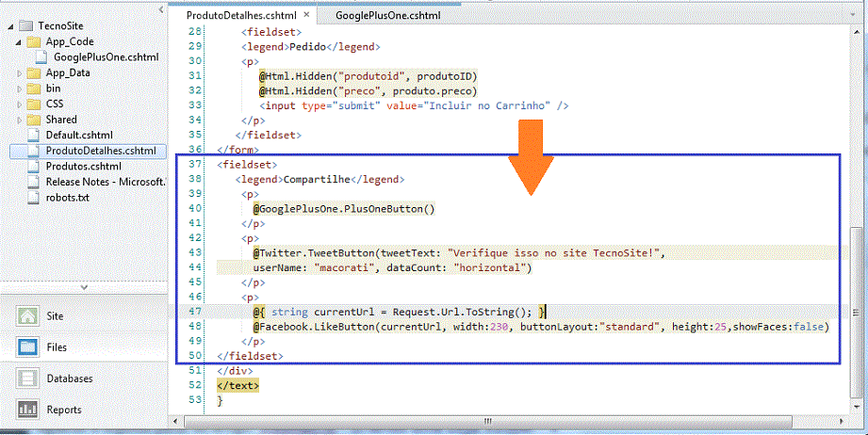Close the ProdutoDetalhes.cshtml tab

pos(306,15)
